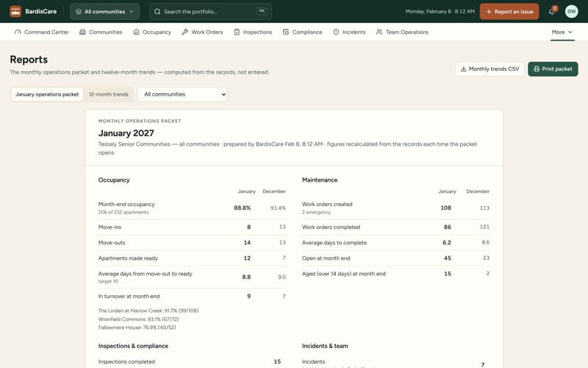Click the download icon in Monthly trends CSV
This screenshot has width=588, height=368.
click(x=464, y=68)
